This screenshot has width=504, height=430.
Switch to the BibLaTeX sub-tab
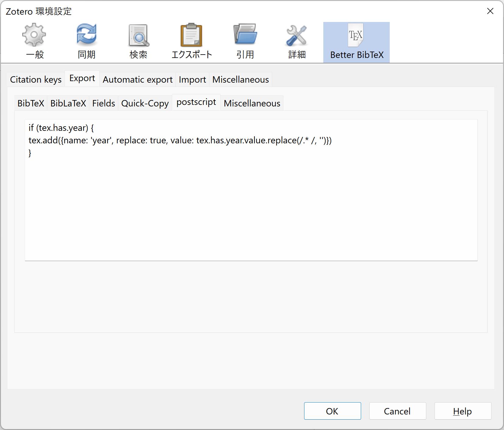click(x=68, y=103)
